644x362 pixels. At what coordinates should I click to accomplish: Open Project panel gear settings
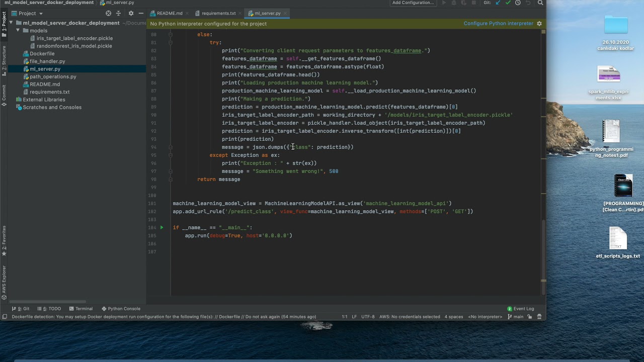tap(131, 14)
